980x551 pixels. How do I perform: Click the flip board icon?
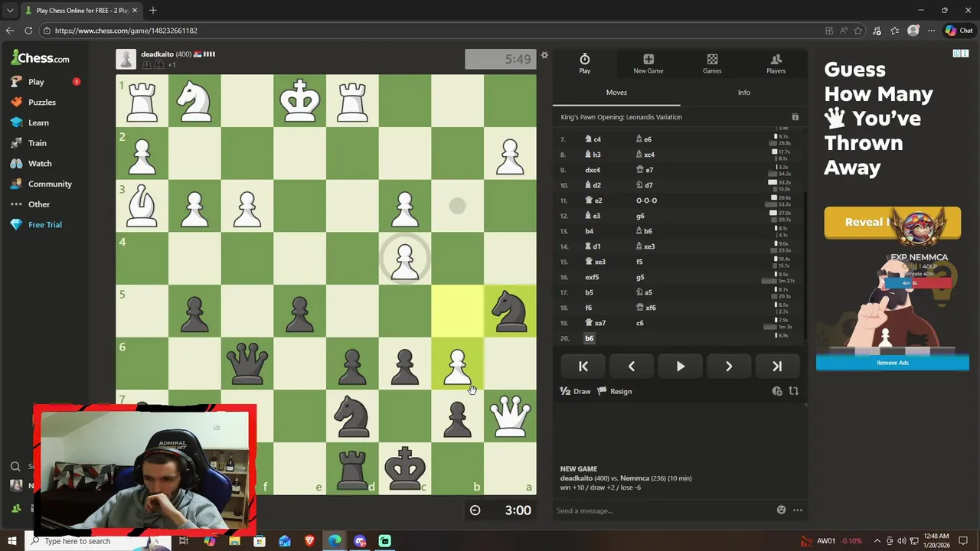(x=794, y=391)
